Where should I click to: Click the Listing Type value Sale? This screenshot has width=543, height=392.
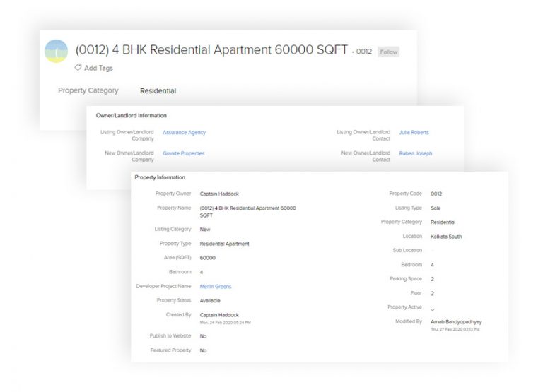point(436,208)
